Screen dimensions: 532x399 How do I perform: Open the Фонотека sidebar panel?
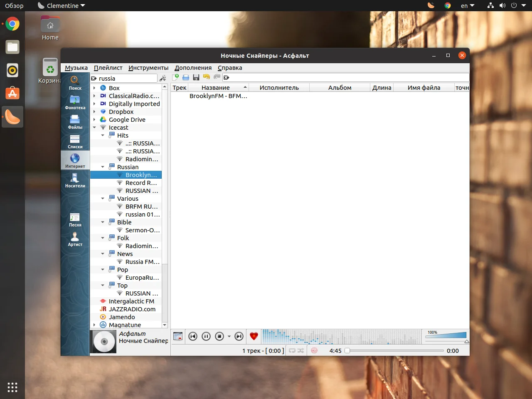pyautogui.click(x=75, y=101)
